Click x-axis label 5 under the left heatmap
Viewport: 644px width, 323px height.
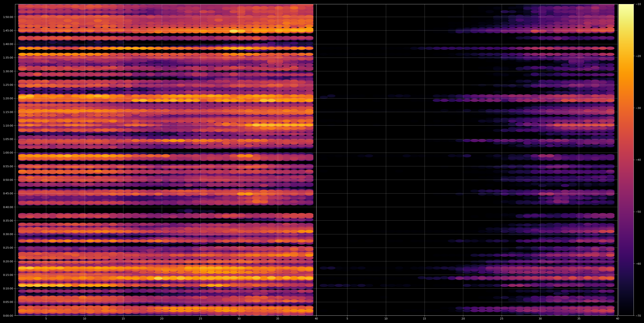coord(46,319)
